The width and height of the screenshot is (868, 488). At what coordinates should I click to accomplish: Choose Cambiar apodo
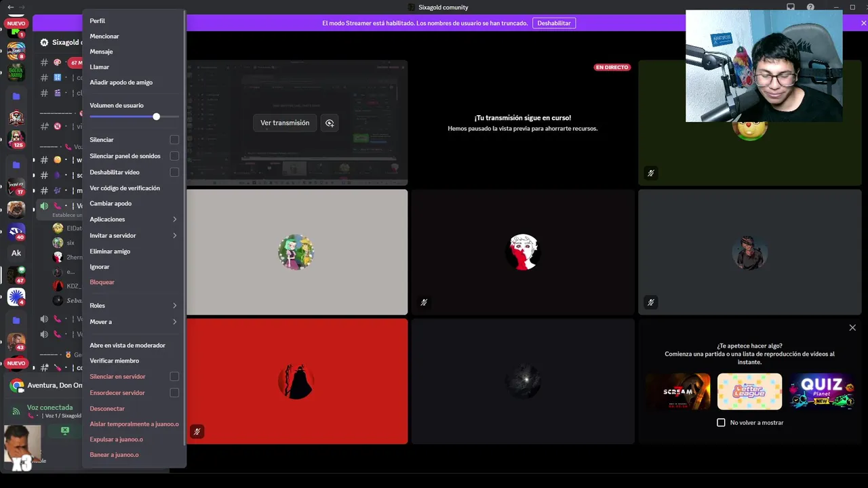point(134,203)
